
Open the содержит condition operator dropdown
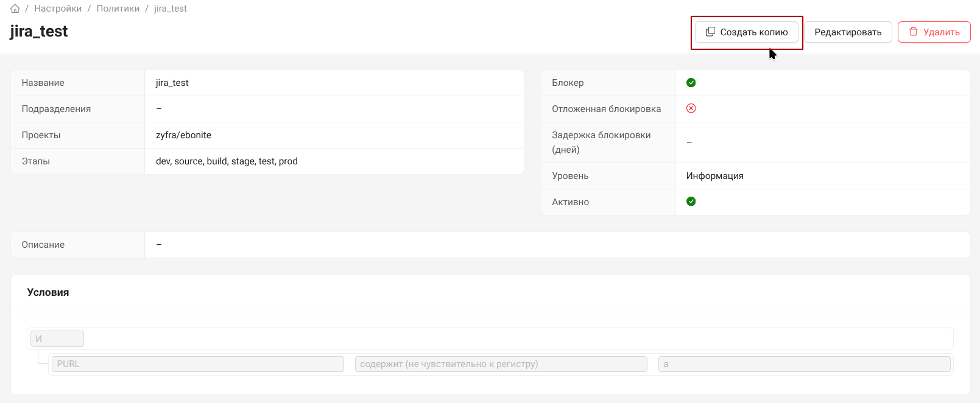[x=501, y=364]
